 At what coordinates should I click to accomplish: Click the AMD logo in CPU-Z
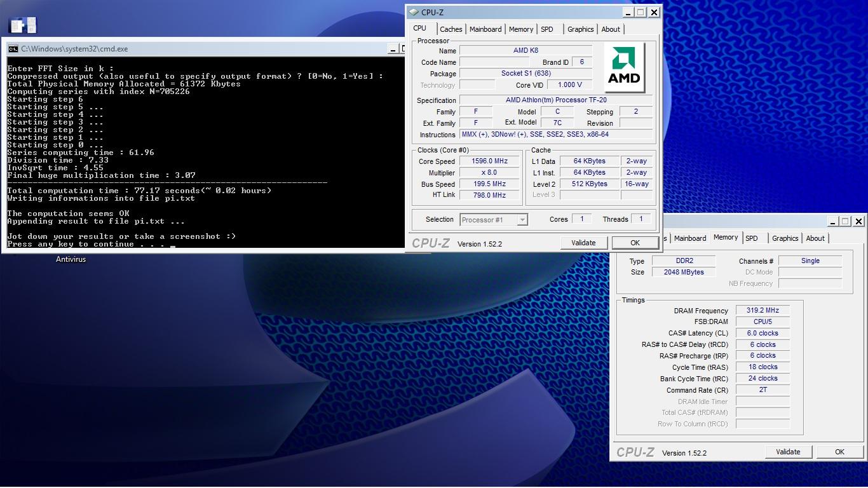coord(624,67)
